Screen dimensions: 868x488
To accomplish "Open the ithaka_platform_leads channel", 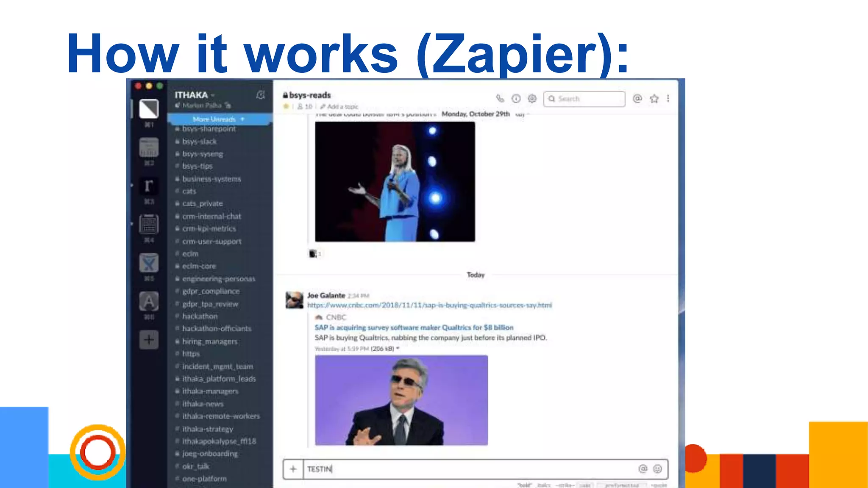I will coord(219,378).
